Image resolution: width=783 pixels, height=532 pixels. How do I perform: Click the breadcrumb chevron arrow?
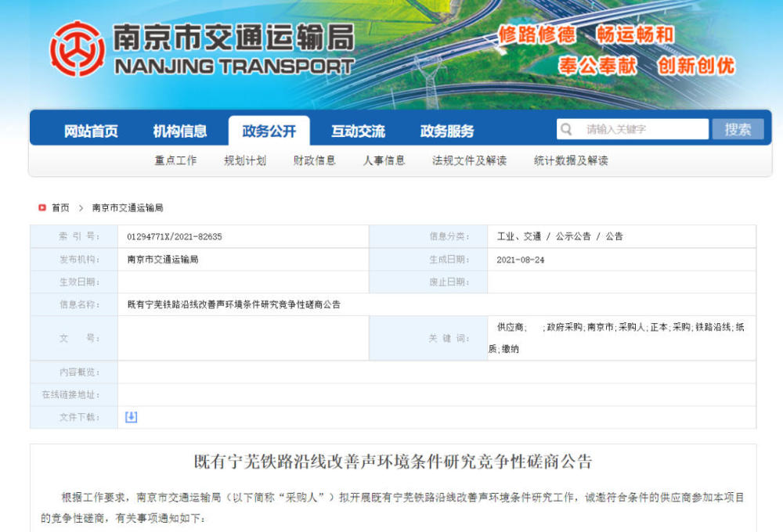coord(81,208)
